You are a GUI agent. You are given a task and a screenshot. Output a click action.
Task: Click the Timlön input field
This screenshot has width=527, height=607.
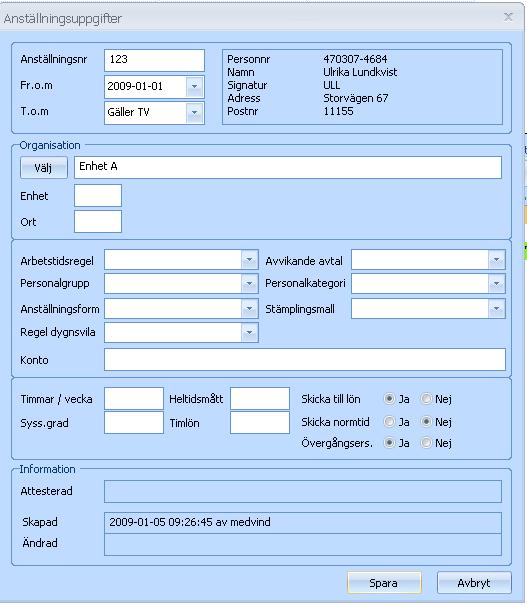click(x=260, y=422)
